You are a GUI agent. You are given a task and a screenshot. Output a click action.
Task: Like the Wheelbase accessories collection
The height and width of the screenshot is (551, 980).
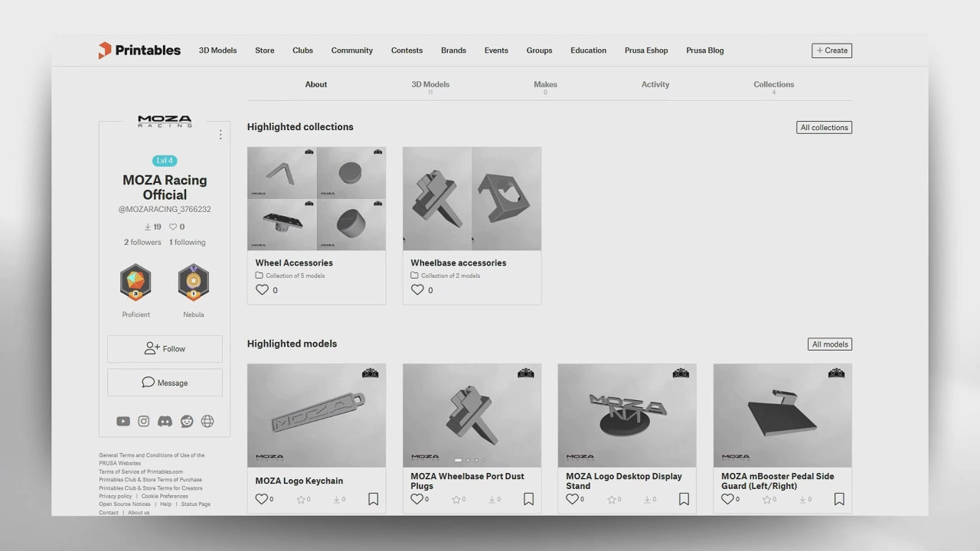click(x=417, y=290)
